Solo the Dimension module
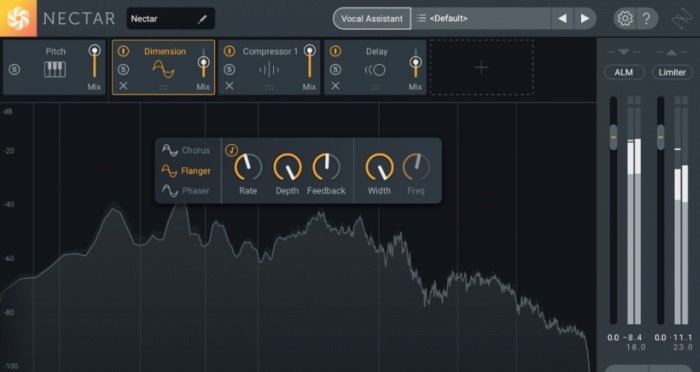 [x=123, y=70]
